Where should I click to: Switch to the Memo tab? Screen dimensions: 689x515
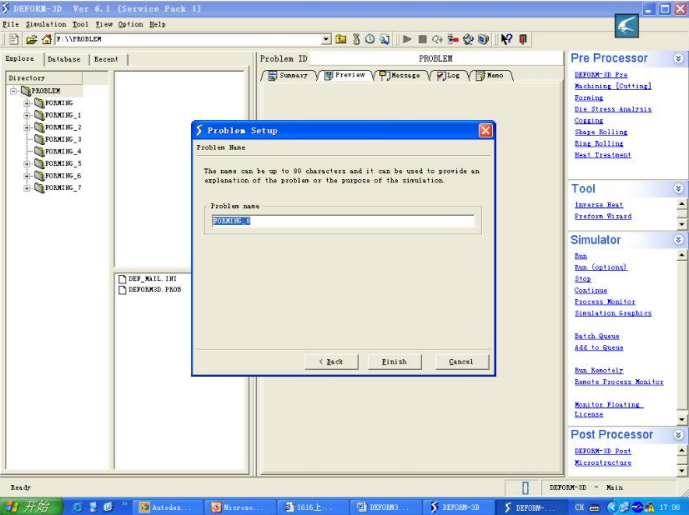point(490,76)
